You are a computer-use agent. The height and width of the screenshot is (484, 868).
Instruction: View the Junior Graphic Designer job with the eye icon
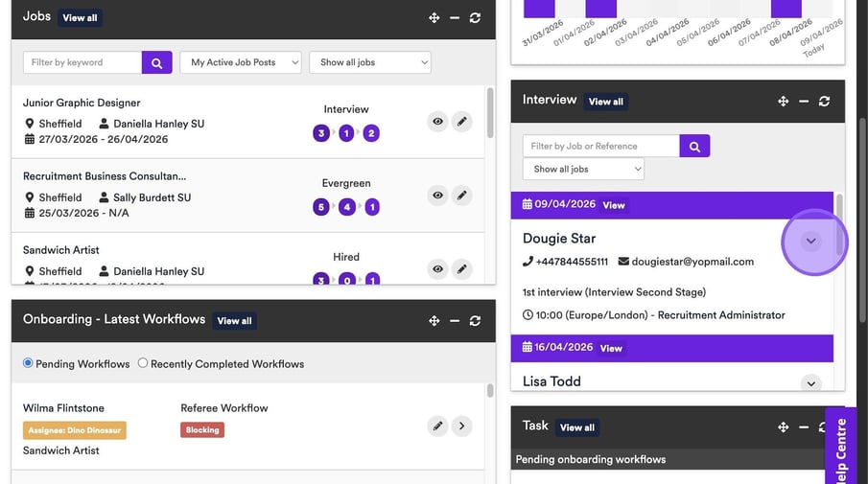(437, 122)
